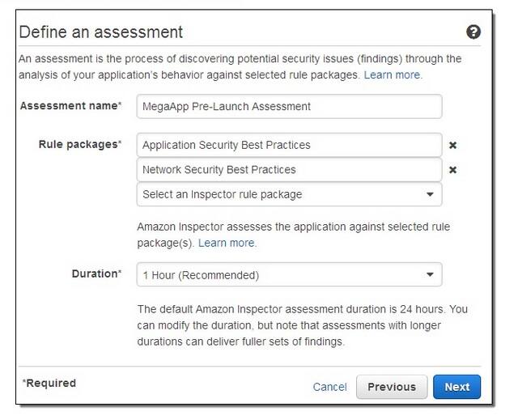Image resolution: width=518 pixels, height=420 pixels.
Task: Click the Rule packages label
Action: coord(80,144)
